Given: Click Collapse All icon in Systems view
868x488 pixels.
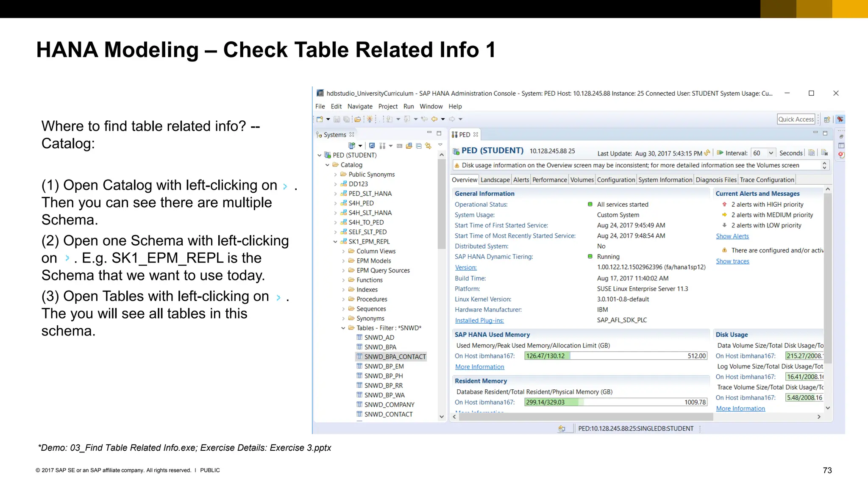Looking at the screenshot, I should [419, 146].
